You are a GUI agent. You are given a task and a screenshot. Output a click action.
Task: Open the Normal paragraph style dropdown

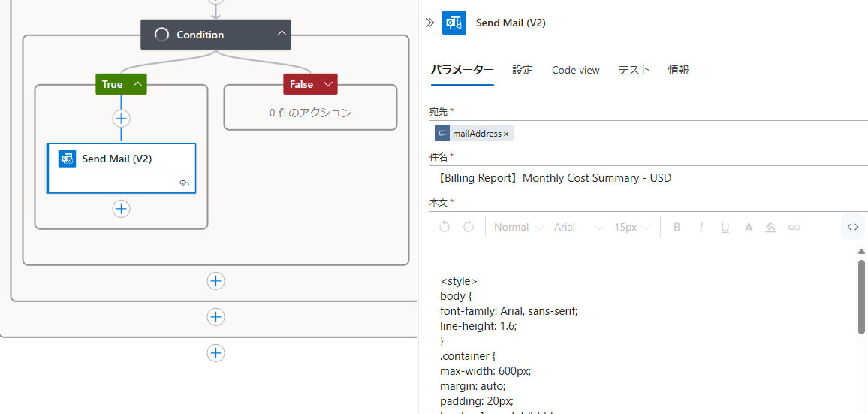[519, 227]
